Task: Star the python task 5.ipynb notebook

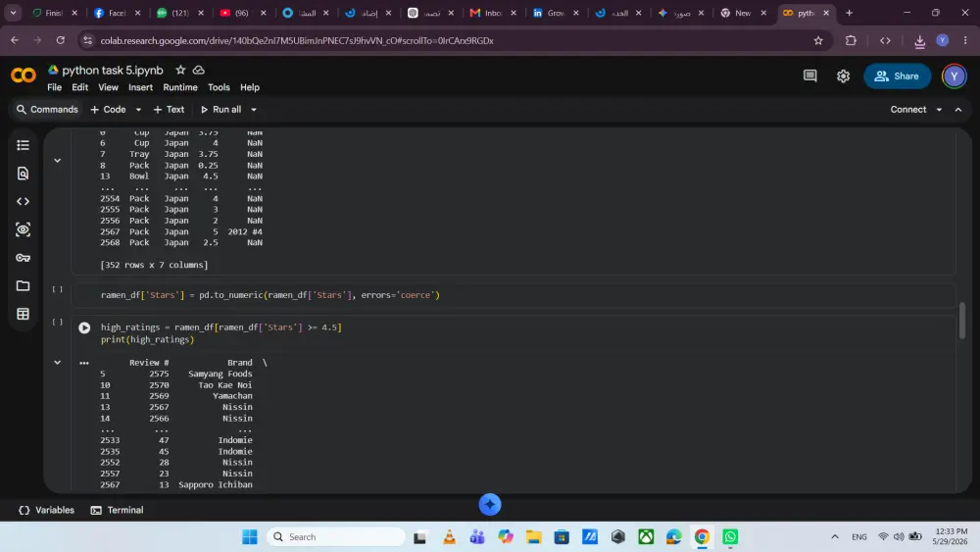Action: [x=180, y=70]
